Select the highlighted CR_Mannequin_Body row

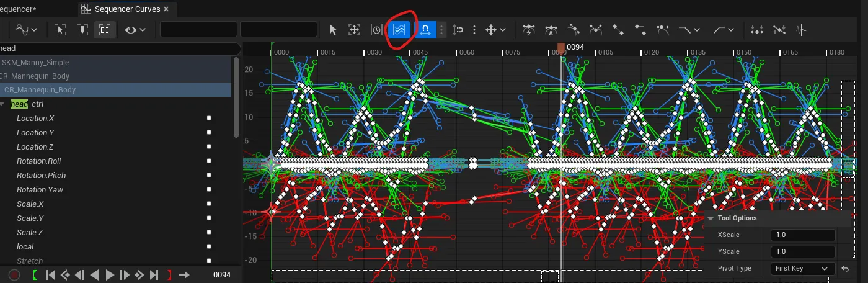click(115, 90)
